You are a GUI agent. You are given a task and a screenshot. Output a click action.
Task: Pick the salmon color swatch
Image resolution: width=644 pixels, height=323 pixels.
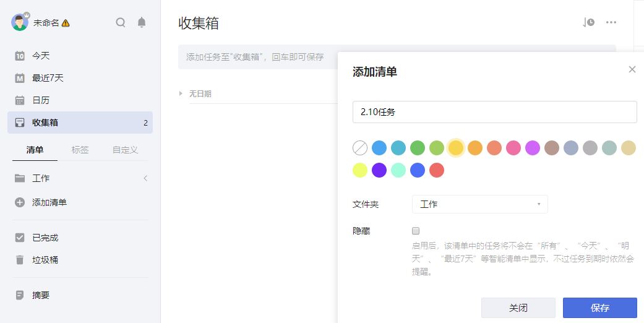pyautogui.click(x=494, y=148)
